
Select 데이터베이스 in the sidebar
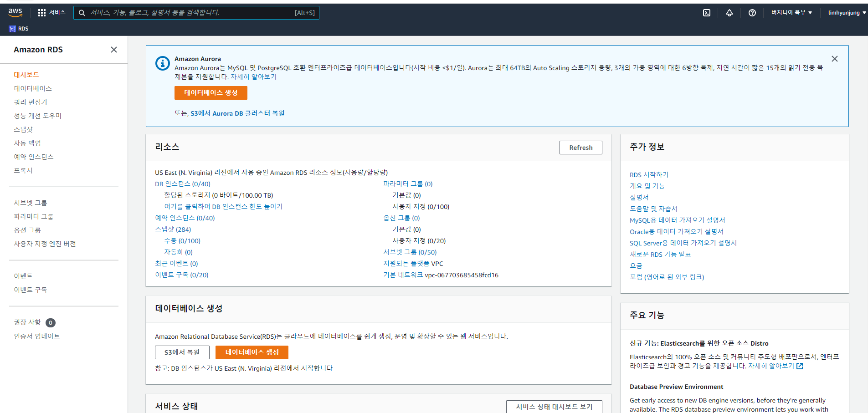point(33,88)
